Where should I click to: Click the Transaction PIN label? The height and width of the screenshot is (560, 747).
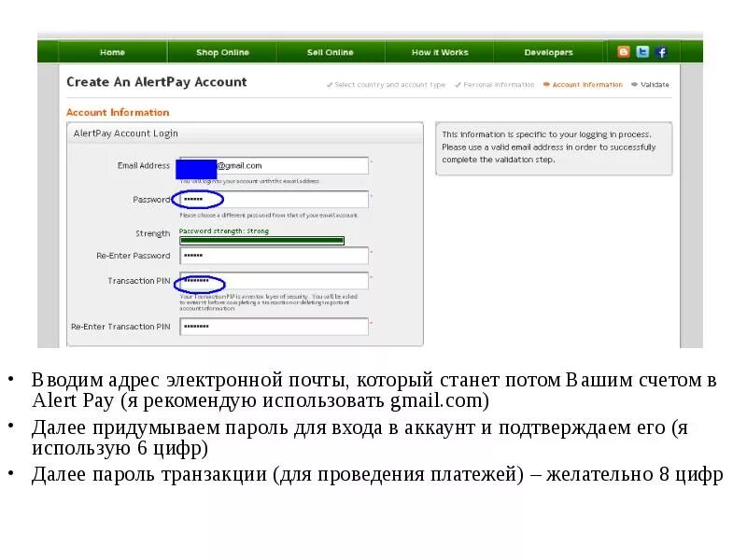138,281
